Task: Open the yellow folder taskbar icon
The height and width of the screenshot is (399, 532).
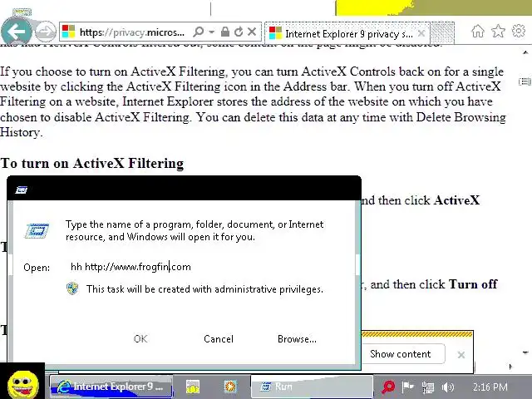Action: click(193, 387)
